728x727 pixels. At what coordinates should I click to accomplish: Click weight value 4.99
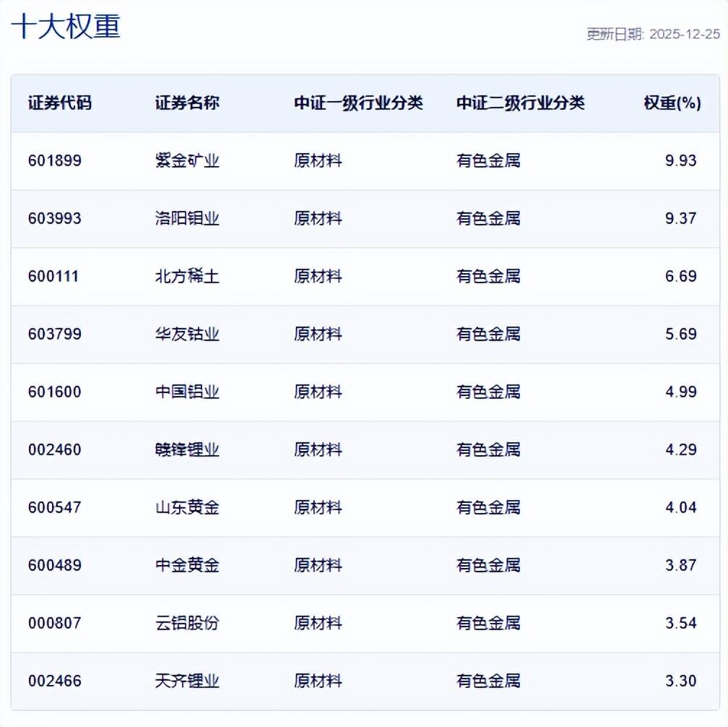pyautogui.click(x=680, y=392)
